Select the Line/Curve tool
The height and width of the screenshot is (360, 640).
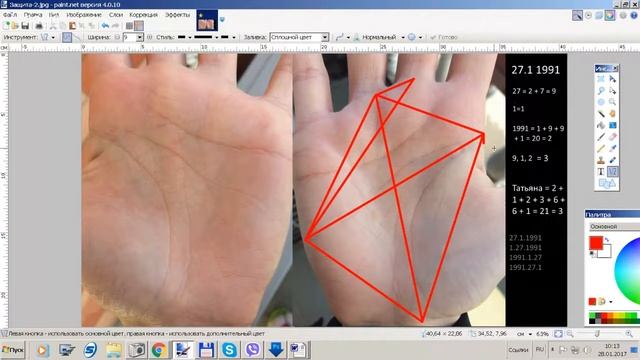coord(612,172)
